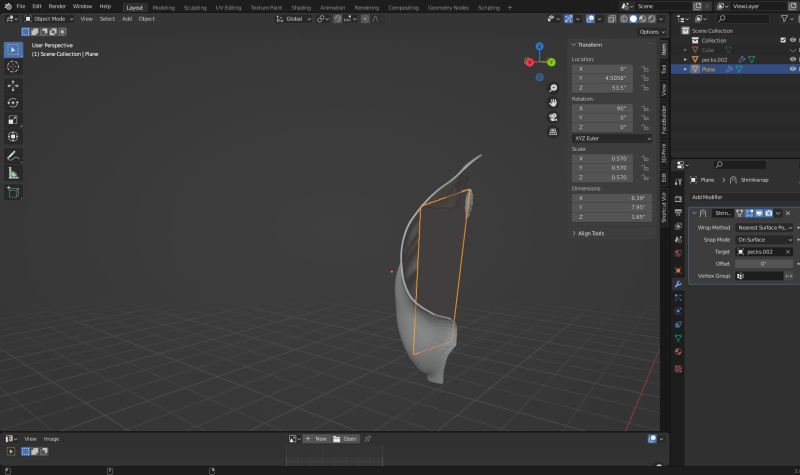Activate the Cursor tool
This screenshot has height=475, width=800.
13,67
